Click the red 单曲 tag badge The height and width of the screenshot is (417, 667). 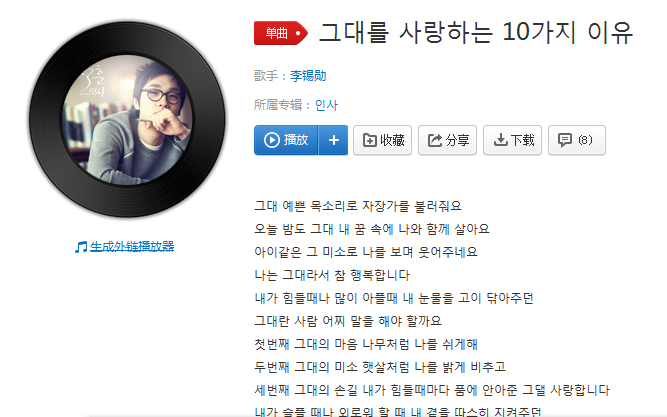pos(281,33)
